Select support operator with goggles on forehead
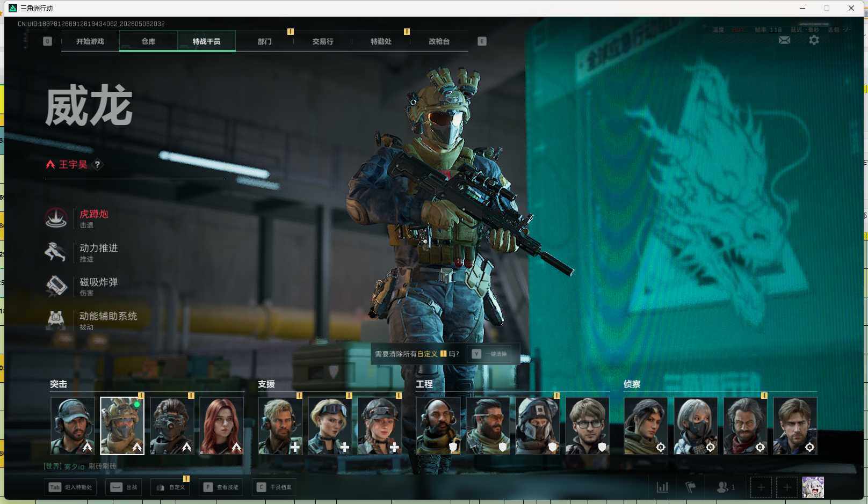The width and height of the screenshot is (868, 504). (x=330, y=426)
